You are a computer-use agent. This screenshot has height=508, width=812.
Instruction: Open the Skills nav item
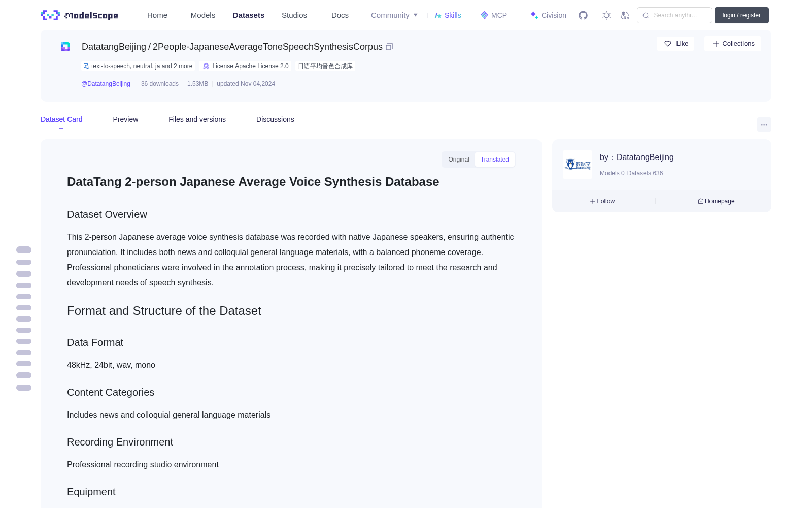[x=448, y=15]
